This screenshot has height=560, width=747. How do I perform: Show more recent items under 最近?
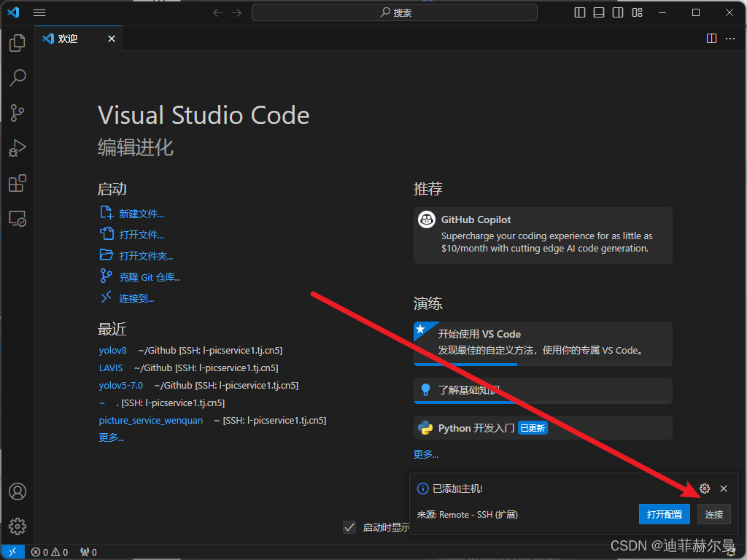[x=112, y=437]
